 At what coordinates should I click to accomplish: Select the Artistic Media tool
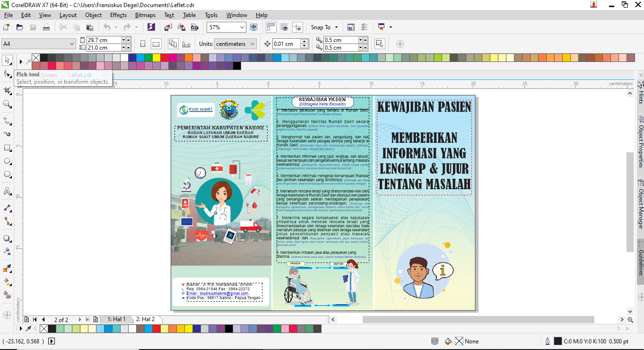pyautogui.click(x=7, y=134)
